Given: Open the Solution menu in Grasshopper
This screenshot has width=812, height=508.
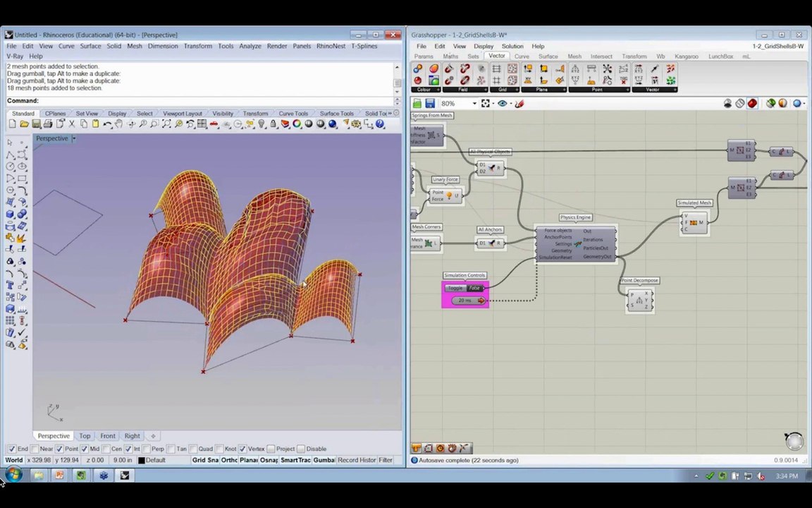Looking at the screenshot, I should click(x=512, y=46).
